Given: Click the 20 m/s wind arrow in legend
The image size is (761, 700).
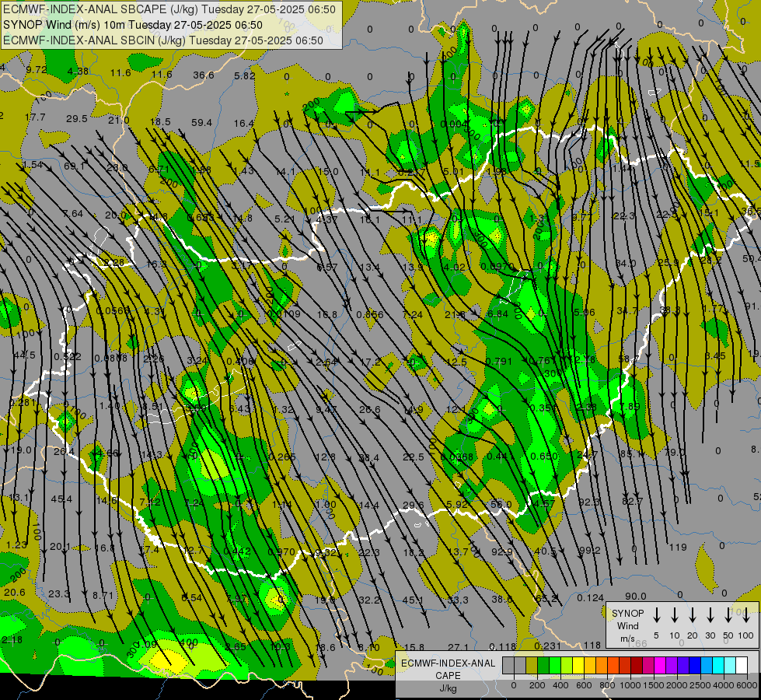Looking at the screenshot, I should [693, 615].
